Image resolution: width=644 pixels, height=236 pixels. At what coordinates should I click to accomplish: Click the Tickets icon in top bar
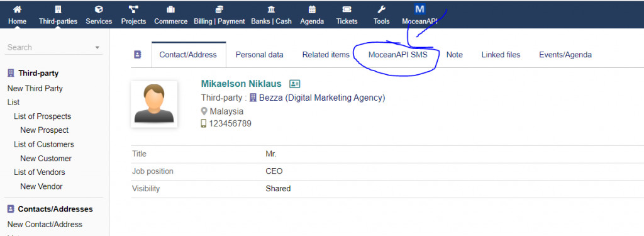coord(347,9)
